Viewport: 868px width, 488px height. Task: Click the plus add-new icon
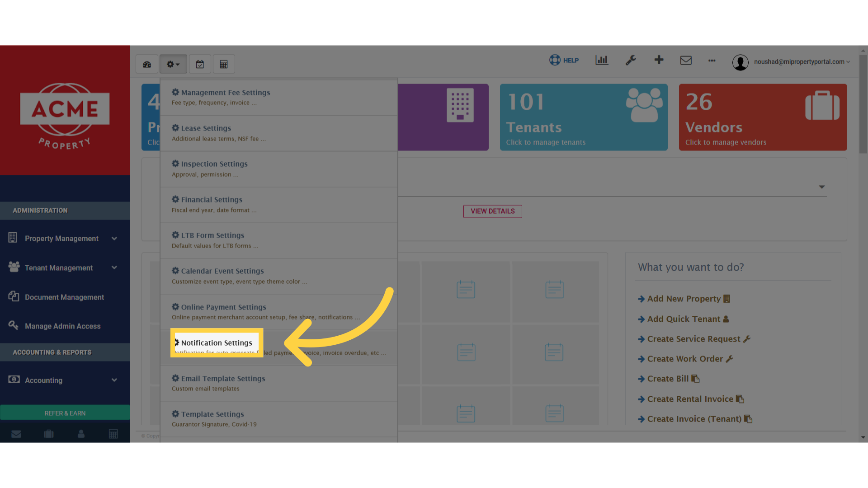659,60
